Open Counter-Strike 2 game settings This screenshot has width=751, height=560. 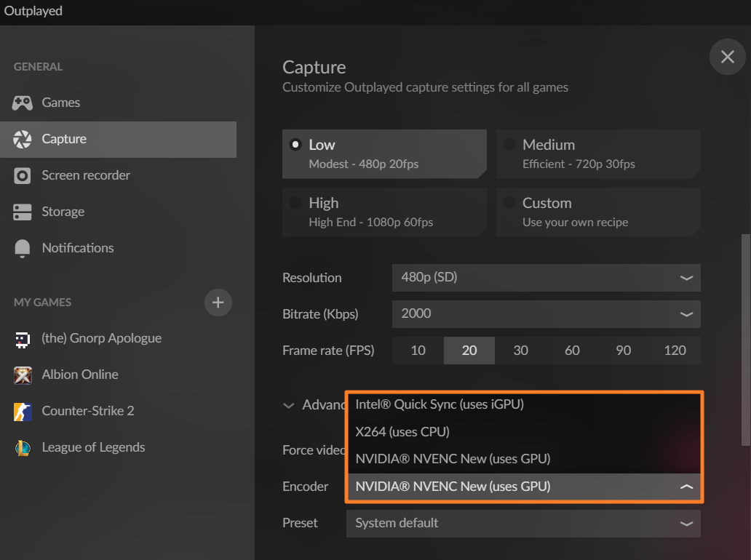[119, 412]
